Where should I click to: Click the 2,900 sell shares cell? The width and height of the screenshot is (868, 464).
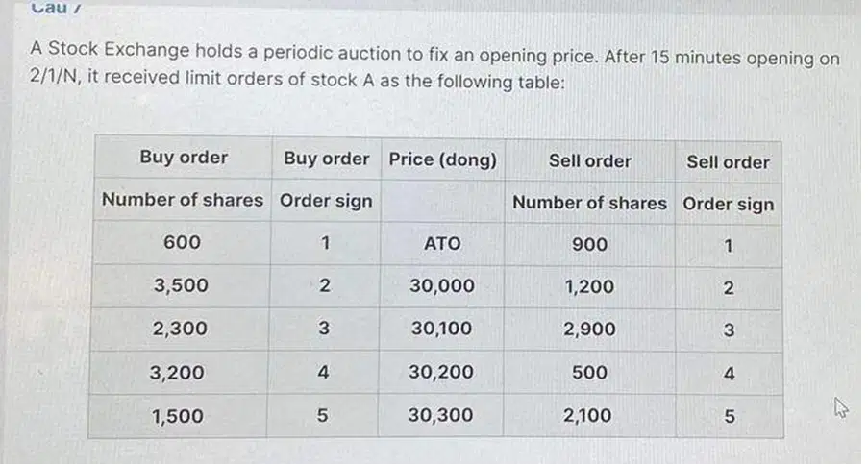pyautogui.click(x=589, y=330)
